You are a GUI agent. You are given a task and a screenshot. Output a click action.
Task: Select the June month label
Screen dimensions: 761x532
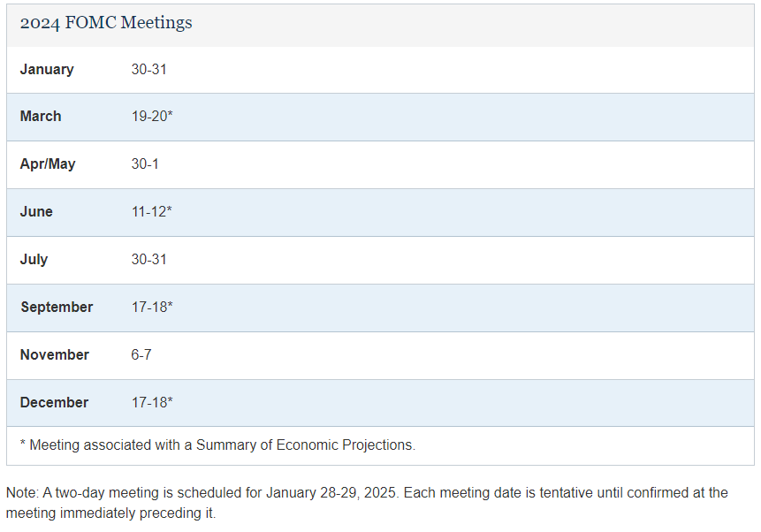tap(36, 211)
